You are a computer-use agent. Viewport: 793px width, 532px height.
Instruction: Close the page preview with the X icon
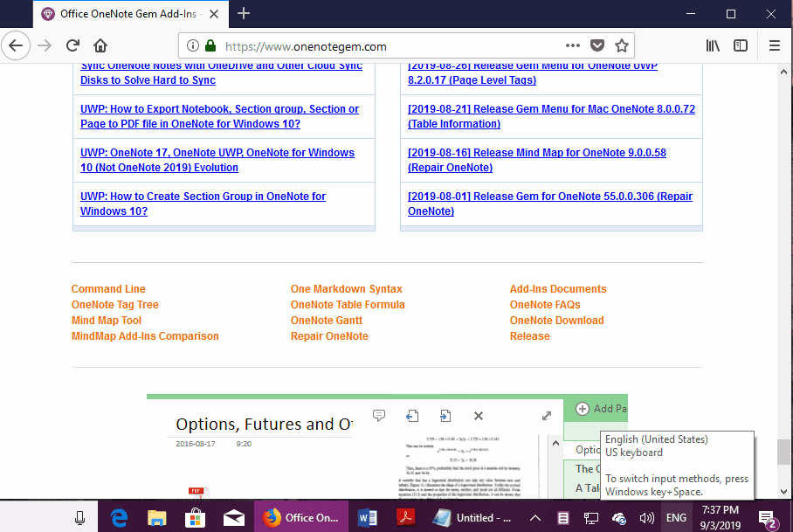tap(478, 416)
